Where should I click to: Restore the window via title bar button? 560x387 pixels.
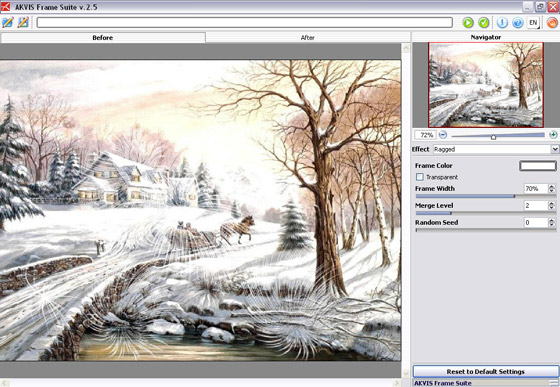click(x=540, y=6)
